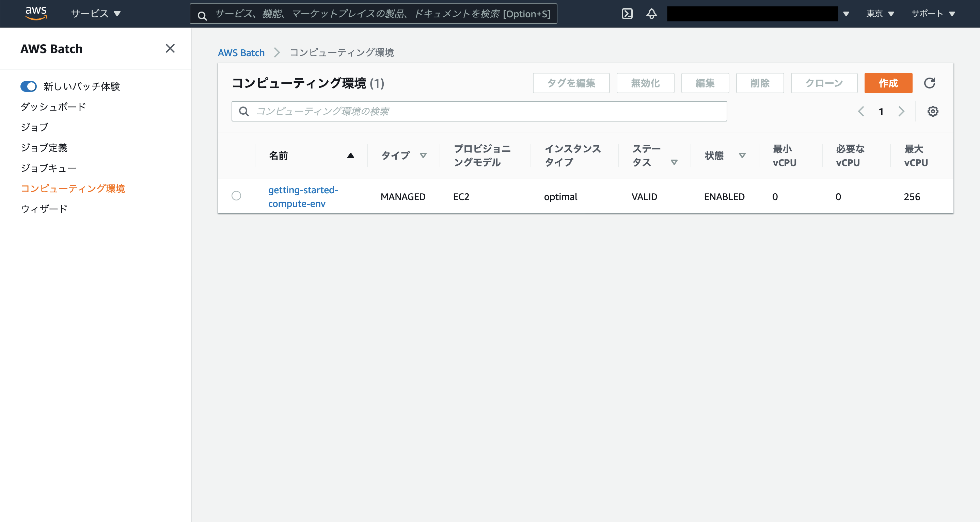Click the インスタンスタイプ column header

tap(572, 156)
